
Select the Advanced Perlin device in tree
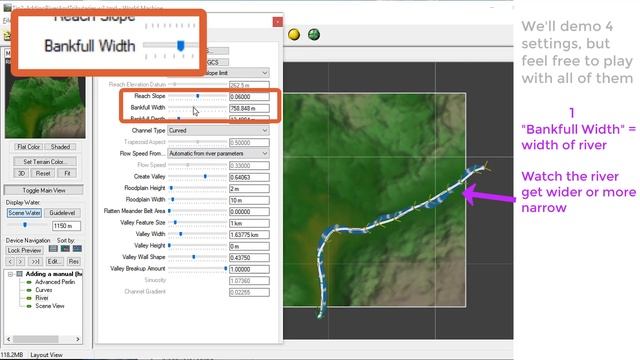point(55,282)
